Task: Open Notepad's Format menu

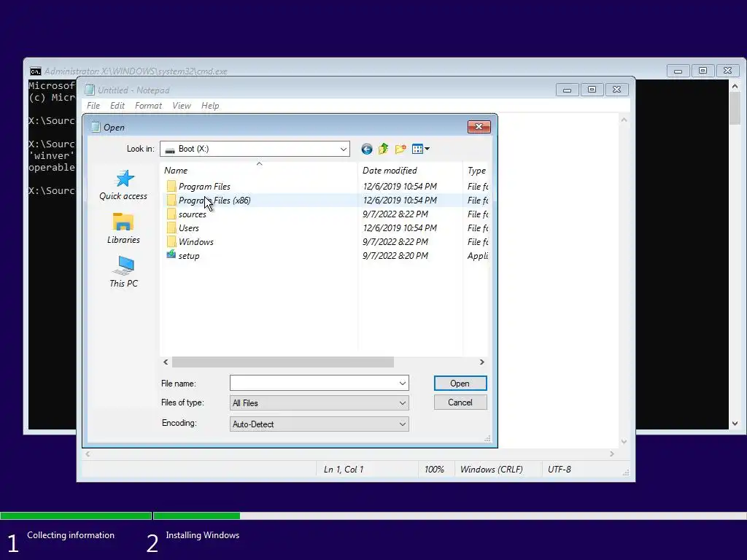Action: tap(148, 106)
